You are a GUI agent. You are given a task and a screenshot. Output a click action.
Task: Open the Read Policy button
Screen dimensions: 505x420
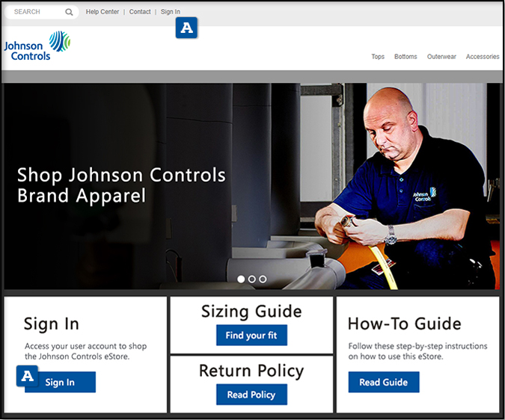pyautogui.click(x=251, y=395)
